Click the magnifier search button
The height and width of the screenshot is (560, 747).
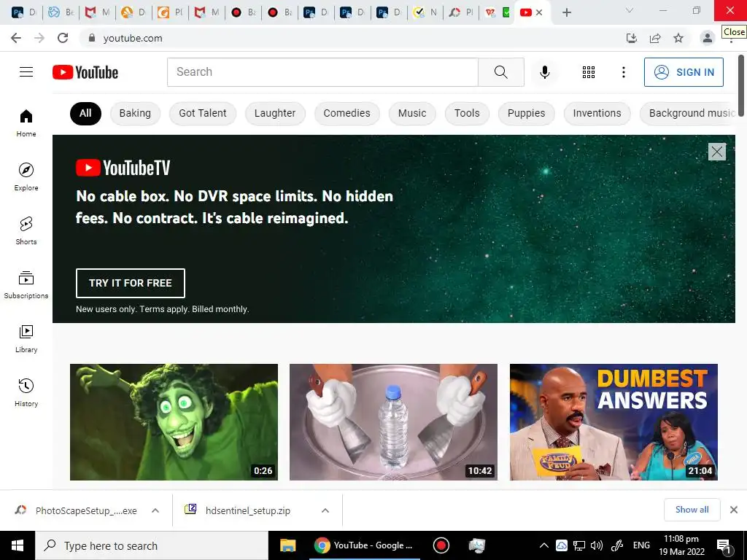tap(500, 72)
